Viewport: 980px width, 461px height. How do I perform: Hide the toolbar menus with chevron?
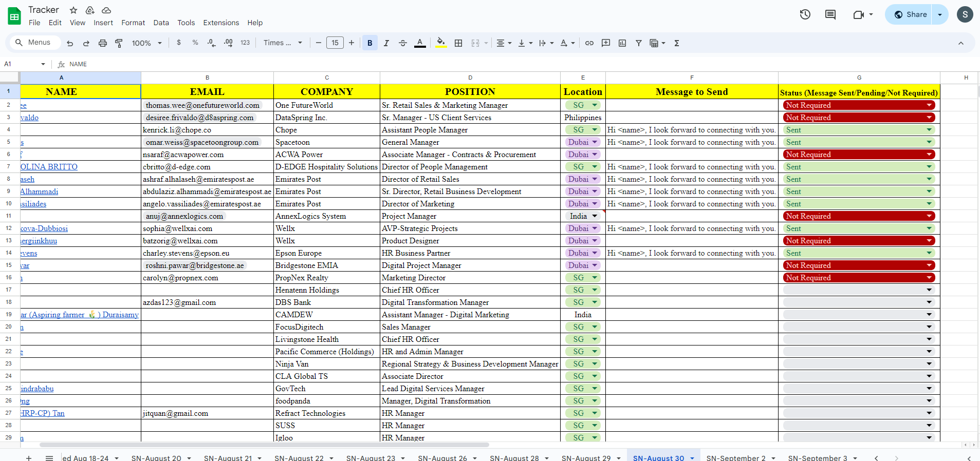pyautogui.click(x=961, y=43)
